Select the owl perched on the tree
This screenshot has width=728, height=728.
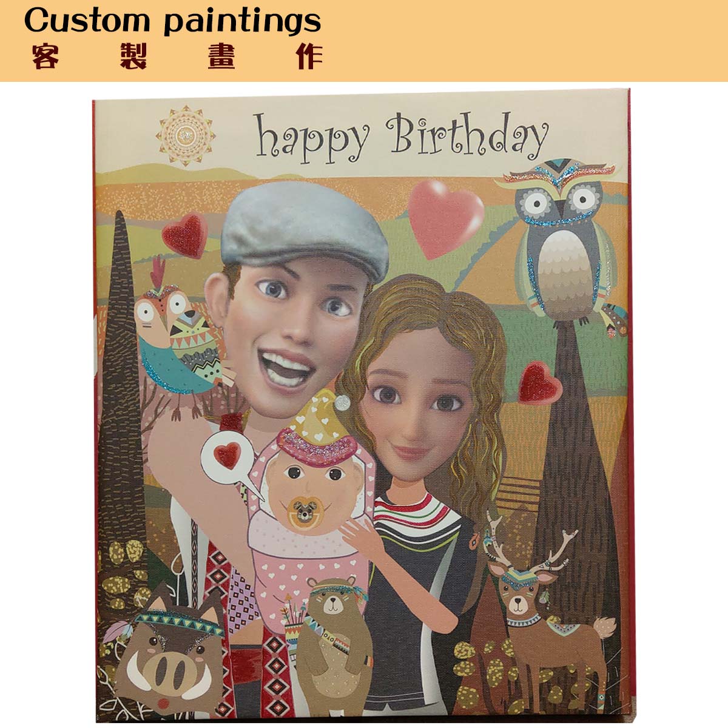point(564,241)
